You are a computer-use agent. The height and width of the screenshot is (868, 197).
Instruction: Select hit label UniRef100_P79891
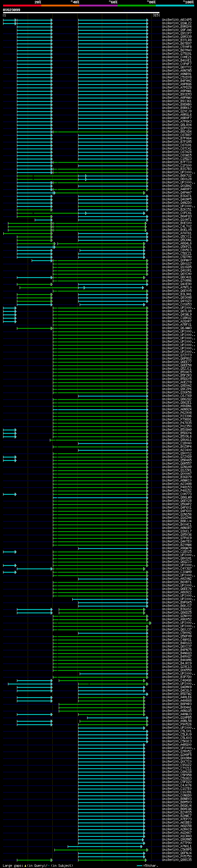177,419
